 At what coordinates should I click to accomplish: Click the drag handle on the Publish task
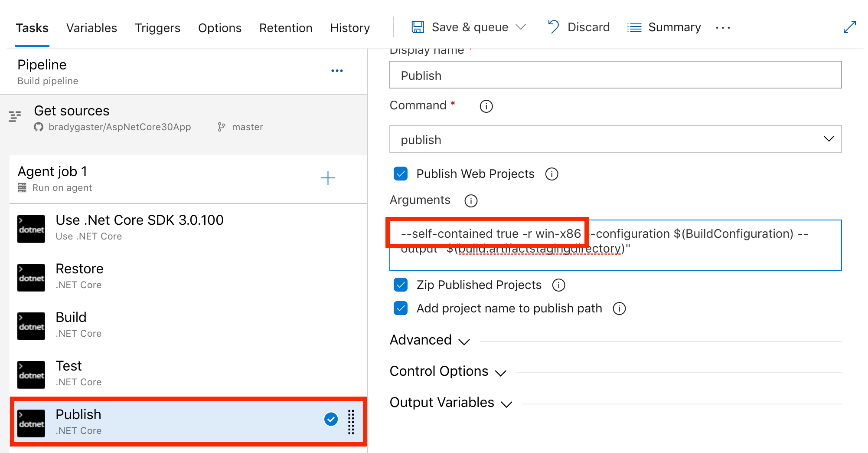[351, 422]
